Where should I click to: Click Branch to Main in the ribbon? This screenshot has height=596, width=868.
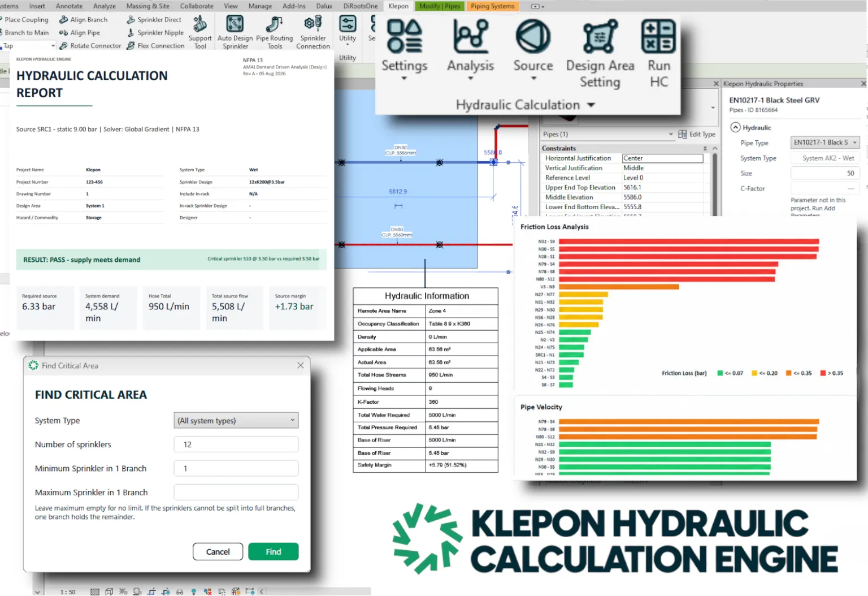[x=24, y=33]
